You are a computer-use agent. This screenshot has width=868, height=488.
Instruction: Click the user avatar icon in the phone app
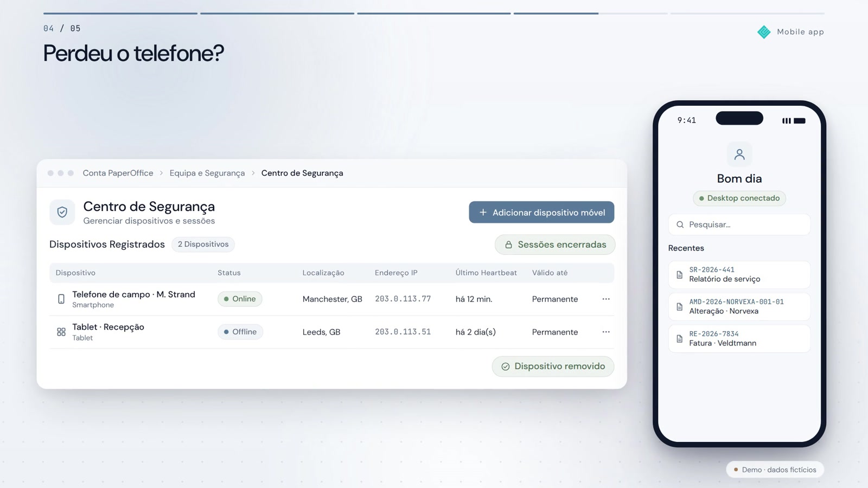(739, 155)
